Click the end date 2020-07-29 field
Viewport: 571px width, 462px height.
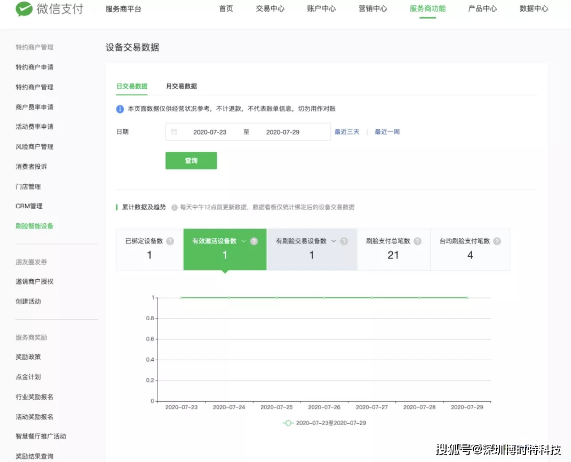[283, 132]
